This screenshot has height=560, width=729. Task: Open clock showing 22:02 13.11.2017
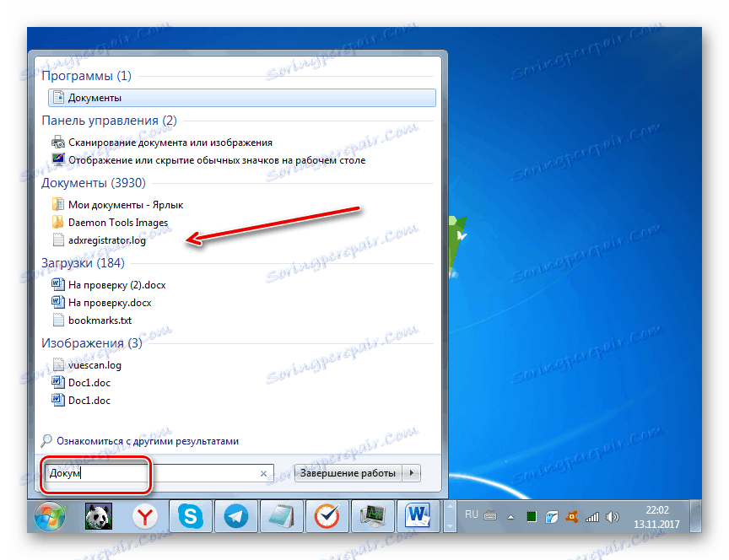click(x=656, y=517)
